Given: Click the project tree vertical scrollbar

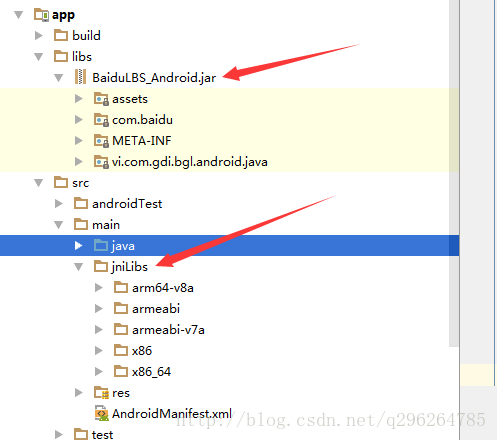Looking at the screenshot, I should (x=454, y=173).
